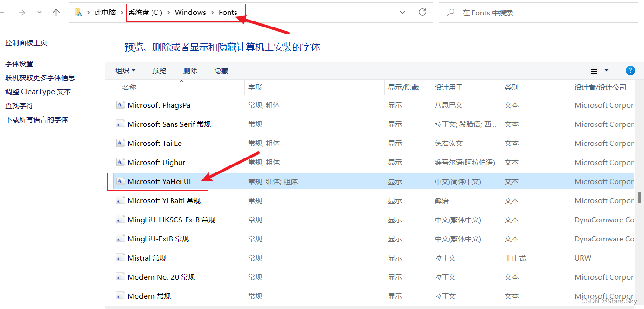Click the search magnifier icon
Viewport: 644px width, 309px height.
tap(451, 13)
